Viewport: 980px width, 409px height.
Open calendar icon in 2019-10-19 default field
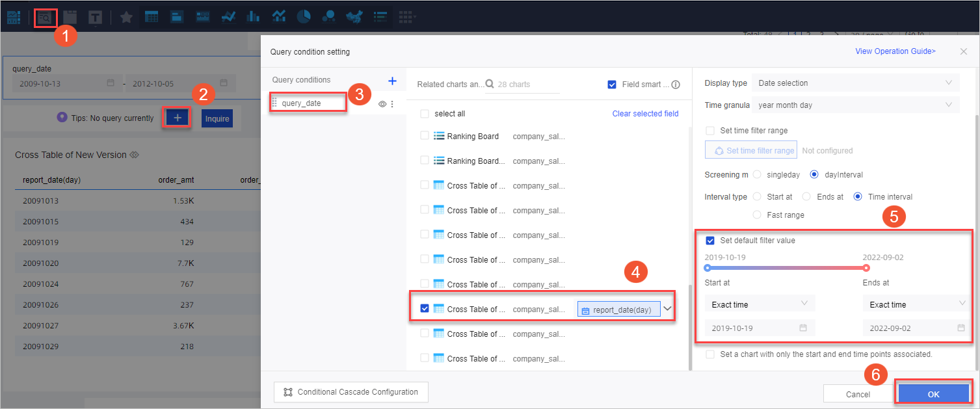pyautogui.click(x=803, y=328)
